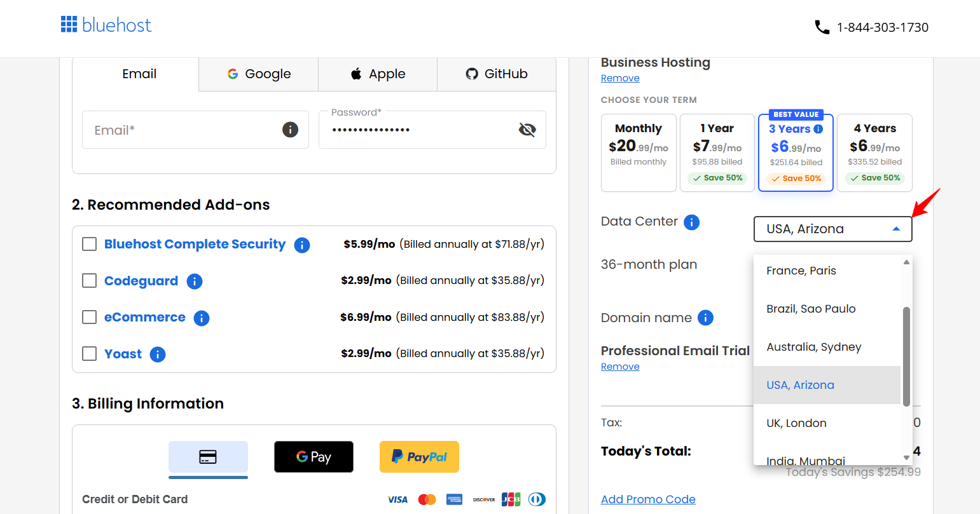Choose the Google Pay payment option

[314, 457]
